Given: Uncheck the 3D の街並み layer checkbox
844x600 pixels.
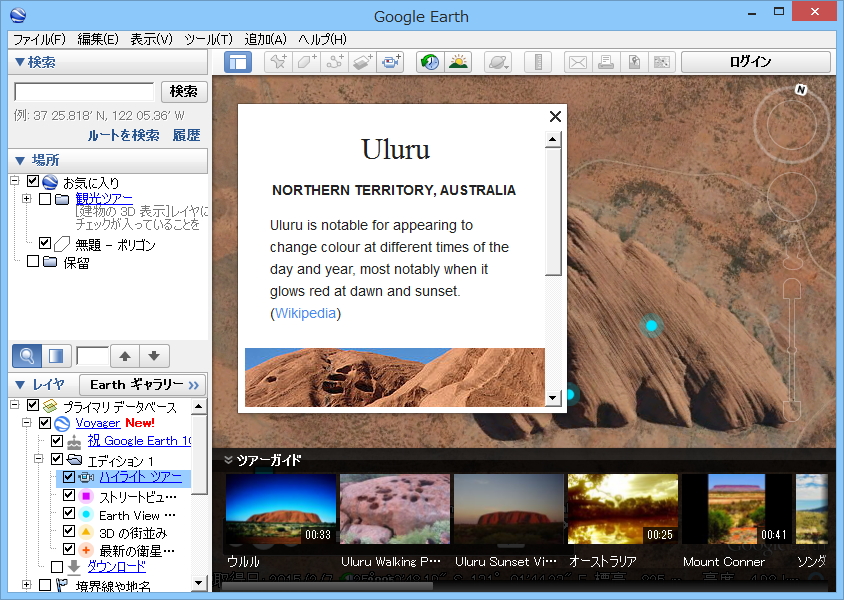Looking at the screenshot, I should point(69,531).
